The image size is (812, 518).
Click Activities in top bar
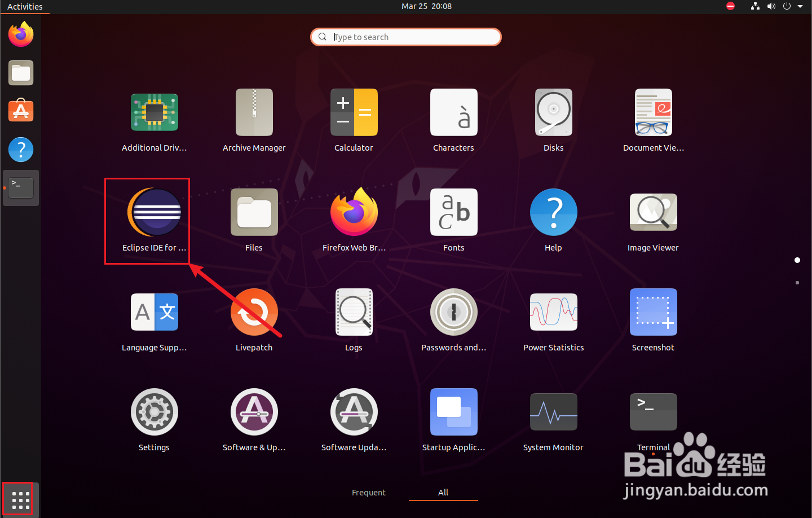coord(25,7)
